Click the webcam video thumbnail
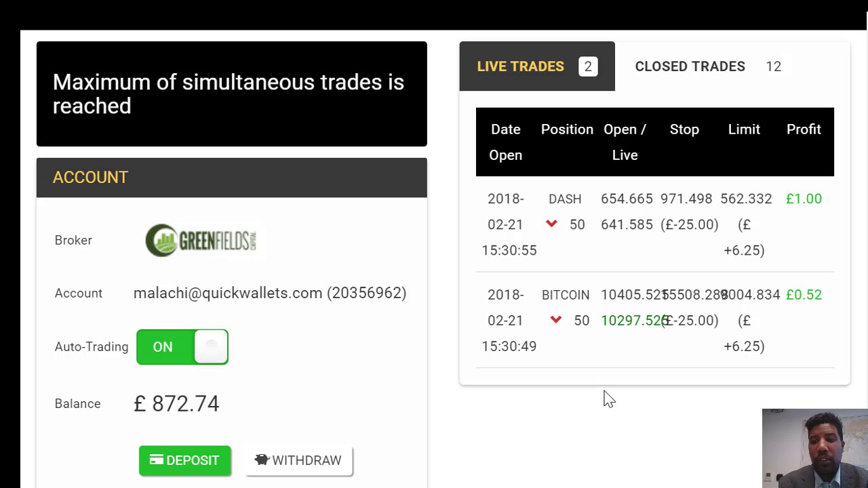This screenshot has width=868, height=488. coord(814,448)
